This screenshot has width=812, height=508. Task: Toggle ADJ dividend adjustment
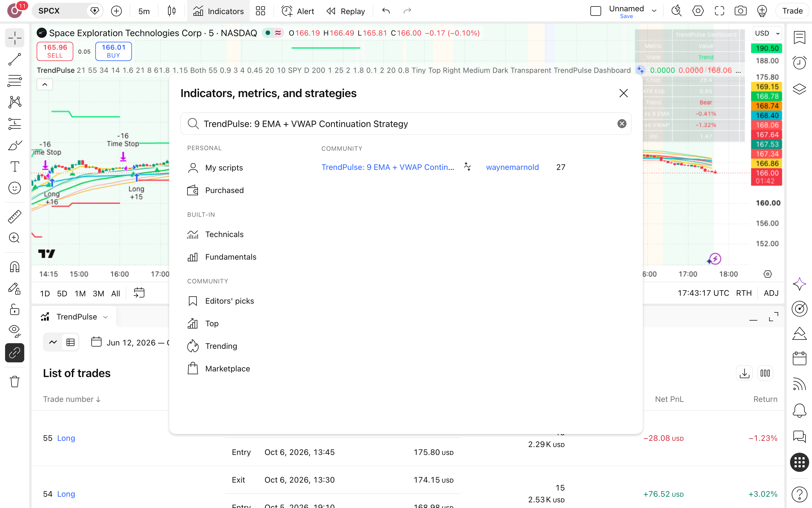coord(771,293)
